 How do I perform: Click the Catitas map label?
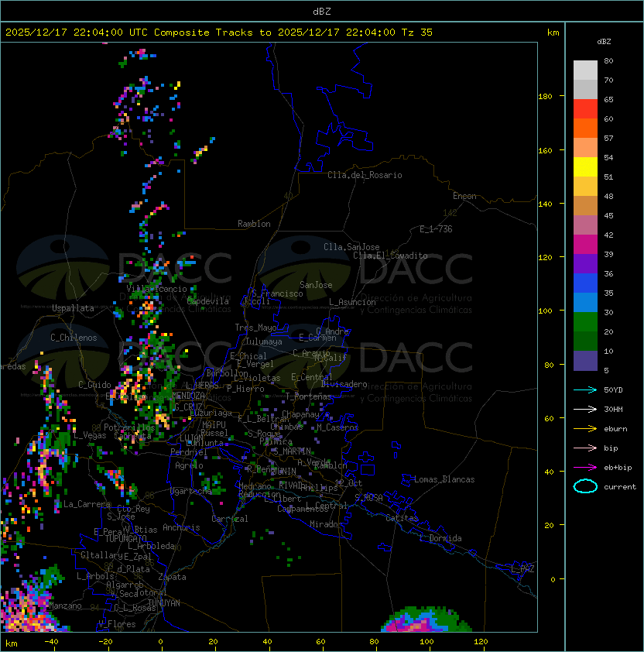coord(402,518)
